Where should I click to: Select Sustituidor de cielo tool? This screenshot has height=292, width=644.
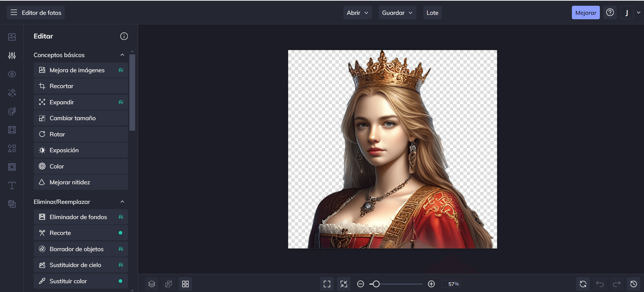(x=81, y=265)
